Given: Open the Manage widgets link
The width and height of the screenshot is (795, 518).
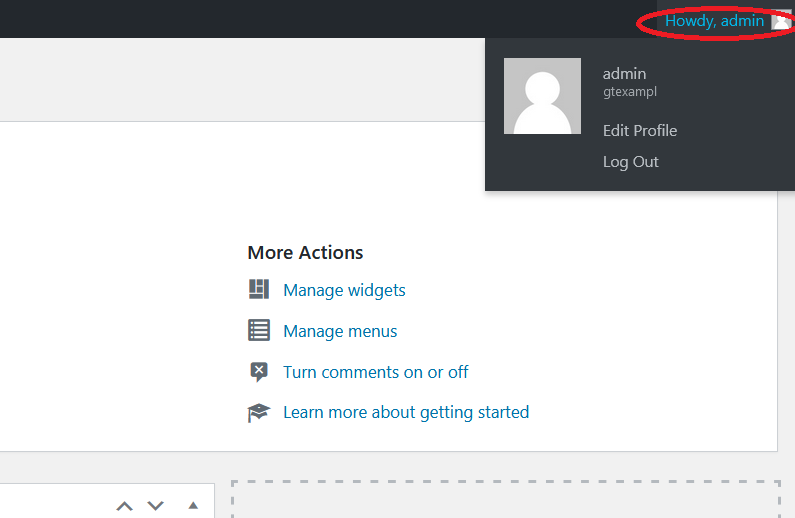Looking at the screenshot, I should pos(344,290).
